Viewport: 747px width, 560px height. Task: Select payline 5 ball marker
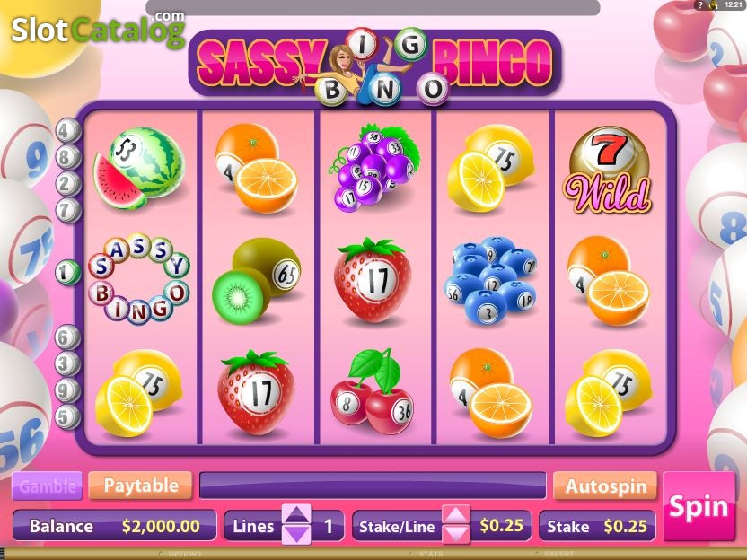point(67,417)
